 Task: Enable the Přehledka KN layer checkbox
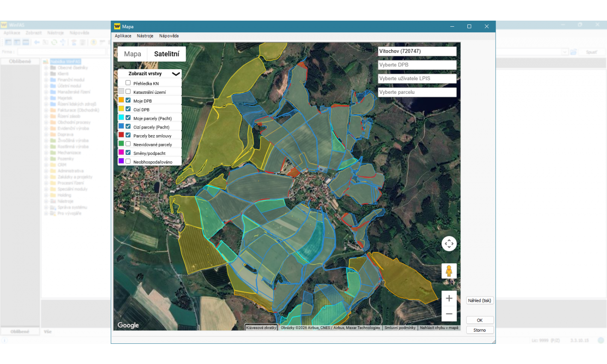coord(128,83)
